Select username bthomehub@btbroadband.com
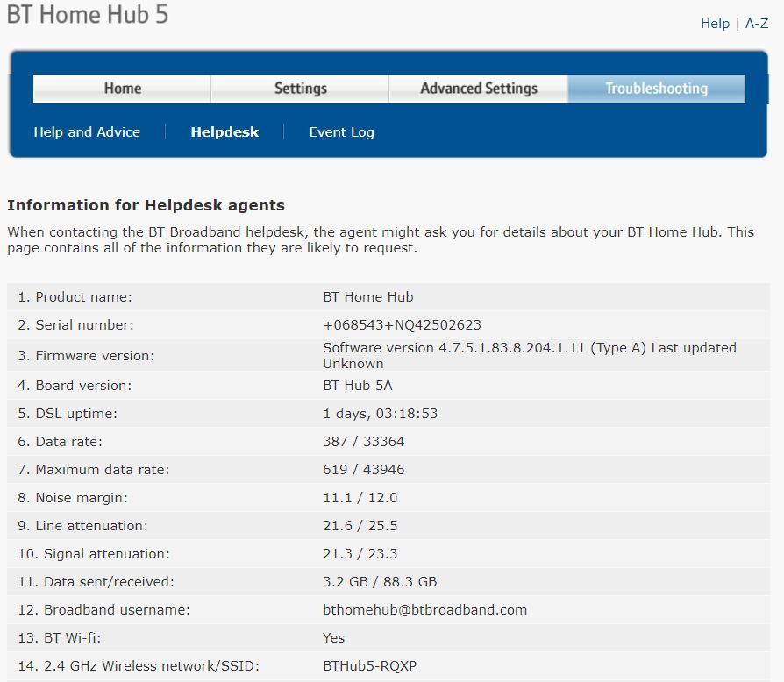The width and height of the screenshot is (784, 682). 425,609
